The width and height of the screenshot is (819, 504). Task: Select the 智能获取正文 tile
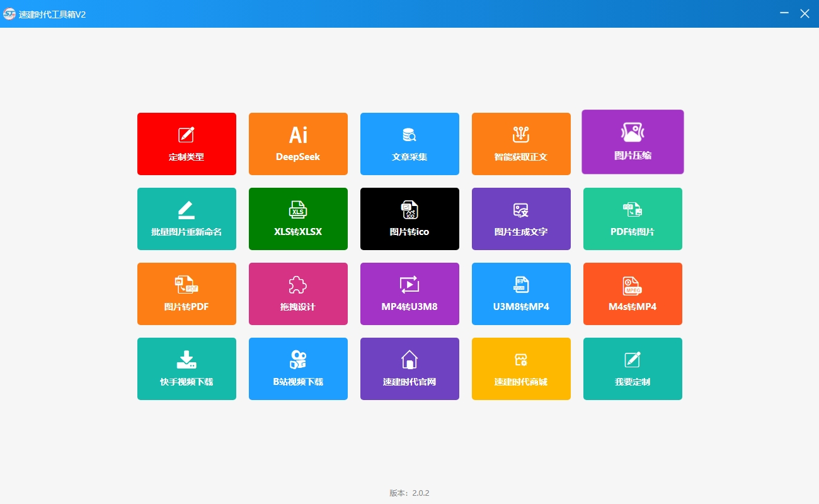(521, 144)
